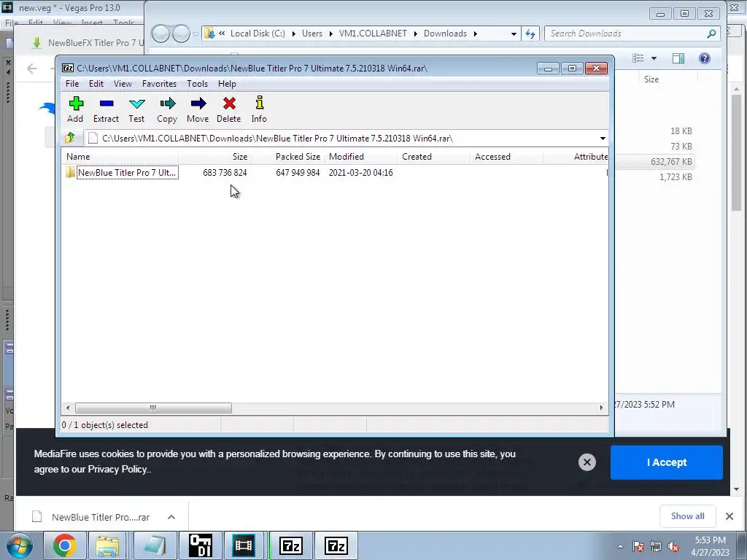
Task: Open the Favorites menu
Action: point(159,84)
